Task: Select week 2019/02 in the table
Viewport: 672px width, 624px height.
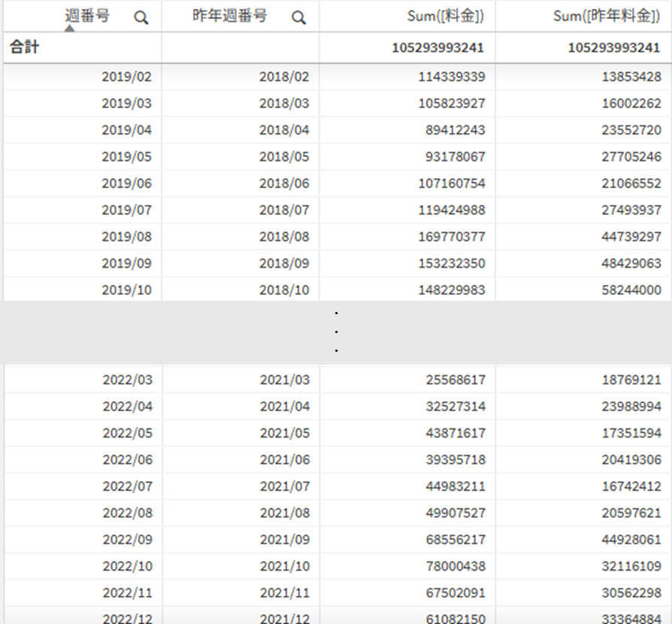Action: click(x=126, y=77)
